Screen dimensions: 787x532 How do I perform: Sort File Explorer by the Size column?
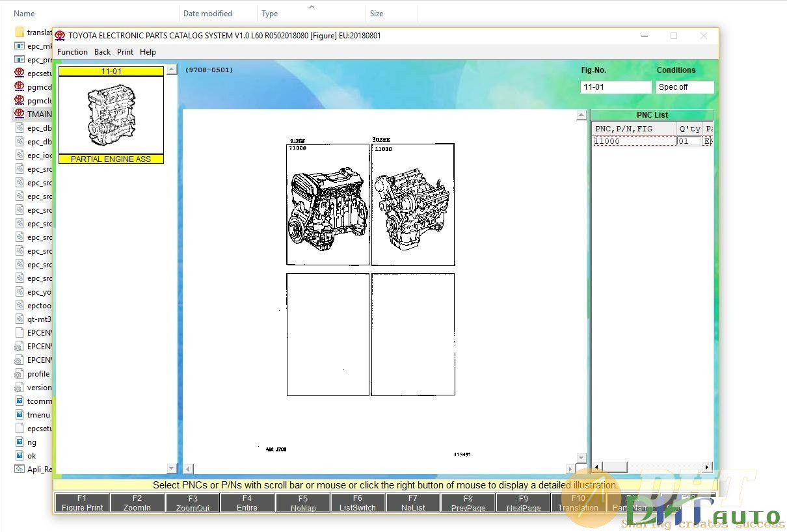pos(376,13)
